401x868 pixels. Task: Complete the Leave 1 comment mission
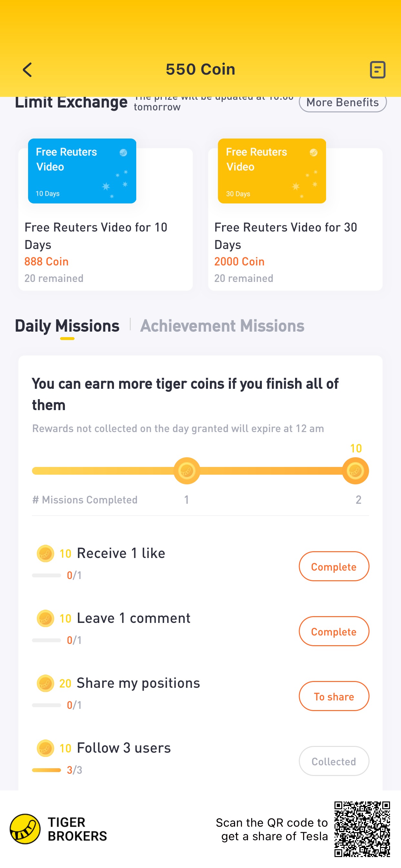(x=334, y=631)
